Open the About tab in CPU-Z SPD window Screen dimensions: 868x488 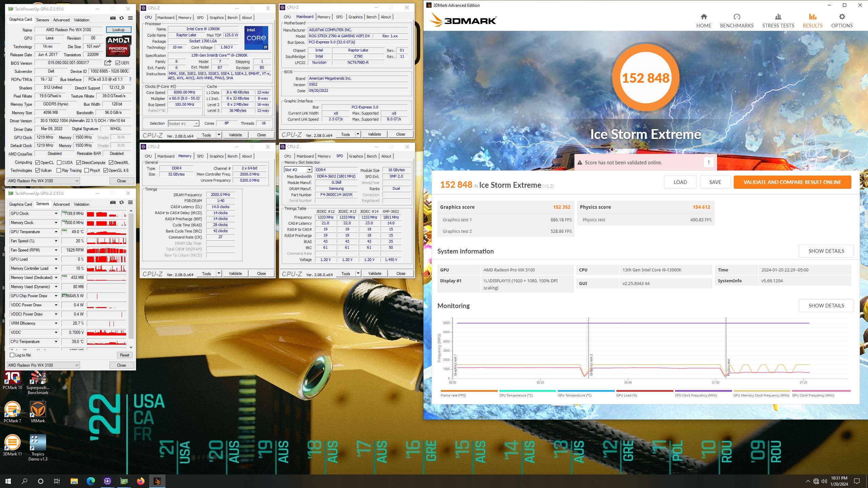pos(386,156)
